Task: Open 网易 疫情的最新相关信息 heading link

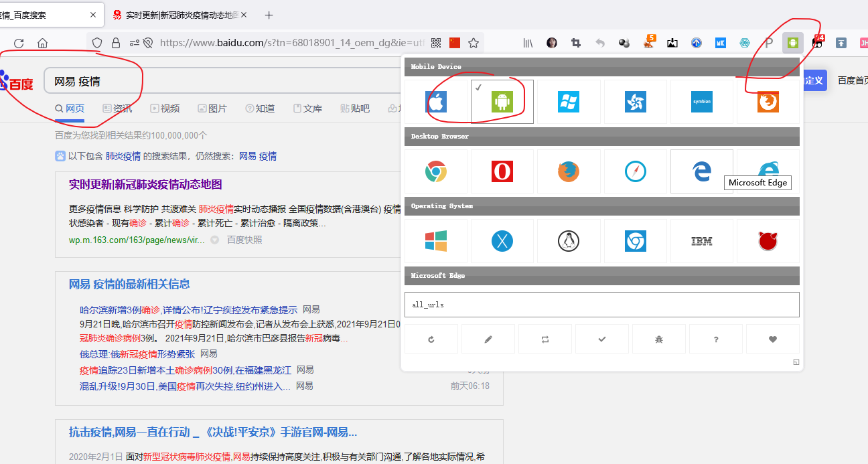Action: pyautogui.click(x=129, y=284)
